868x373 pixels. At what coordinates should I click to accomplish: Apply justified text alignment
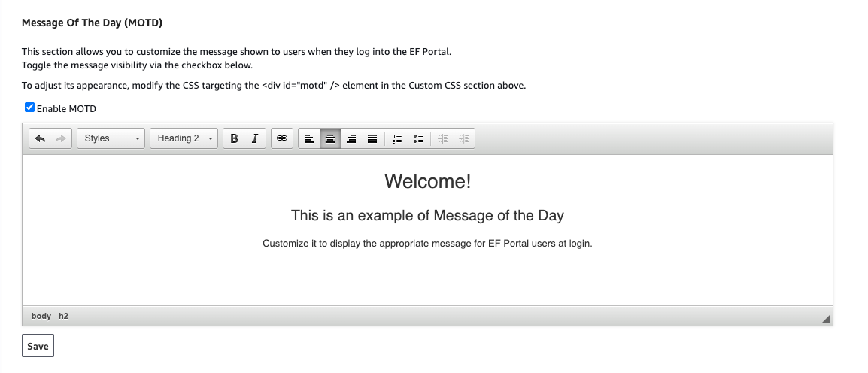(x=372, y=138)
